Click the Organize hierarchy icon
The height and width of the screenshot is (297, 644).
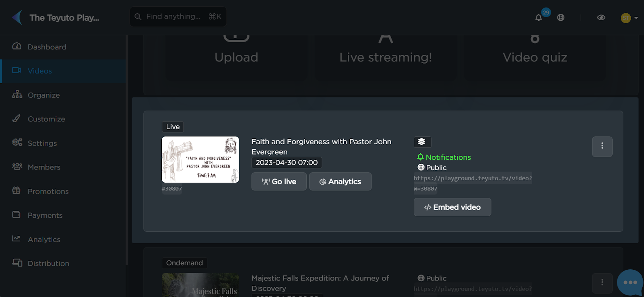[17, 94]
